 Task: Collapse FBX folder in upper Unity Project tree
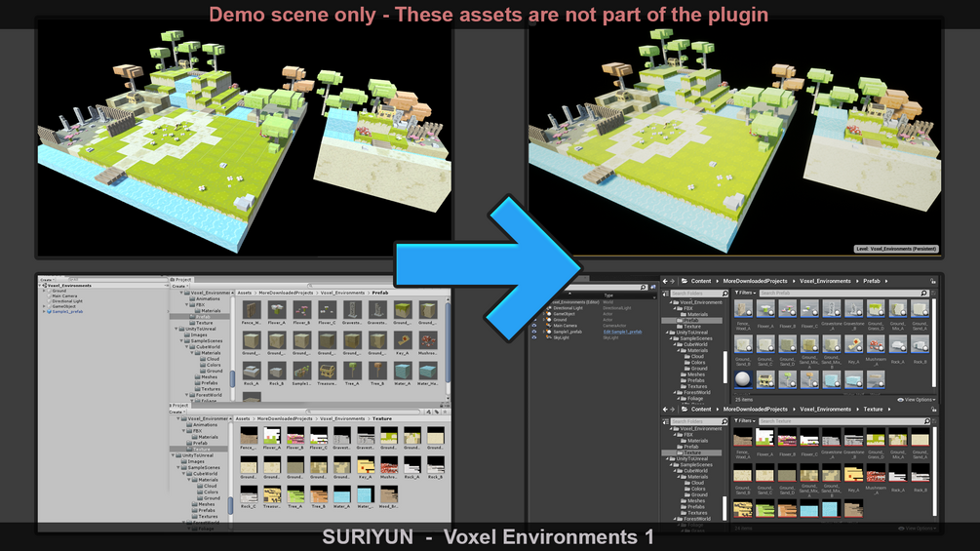(x=187, y=305)
